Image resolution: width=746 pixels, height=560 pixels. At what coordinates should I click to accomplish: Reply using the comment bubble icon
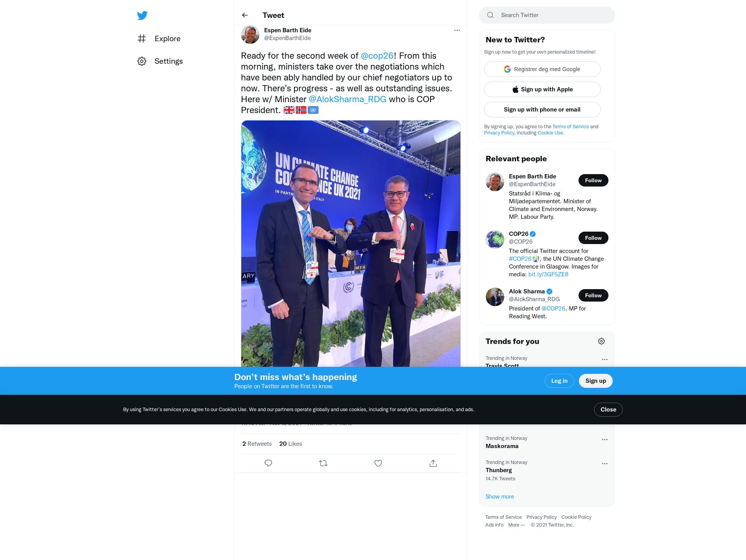point(268,463)
